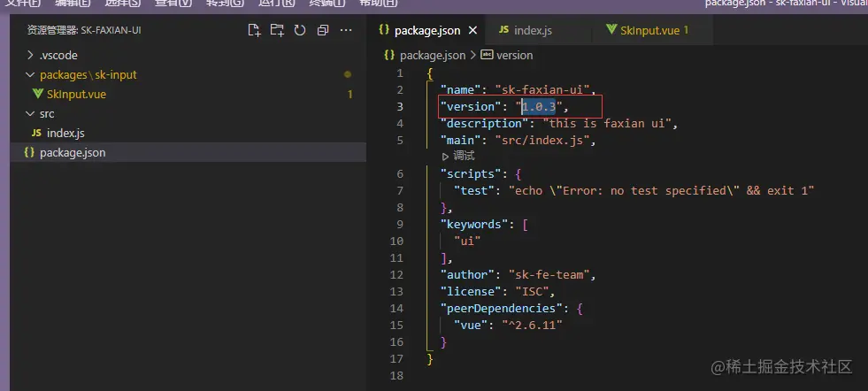Close the package.json editor tab
The height and width of the screenshot is (391, 868).
[x=472, y=30]
